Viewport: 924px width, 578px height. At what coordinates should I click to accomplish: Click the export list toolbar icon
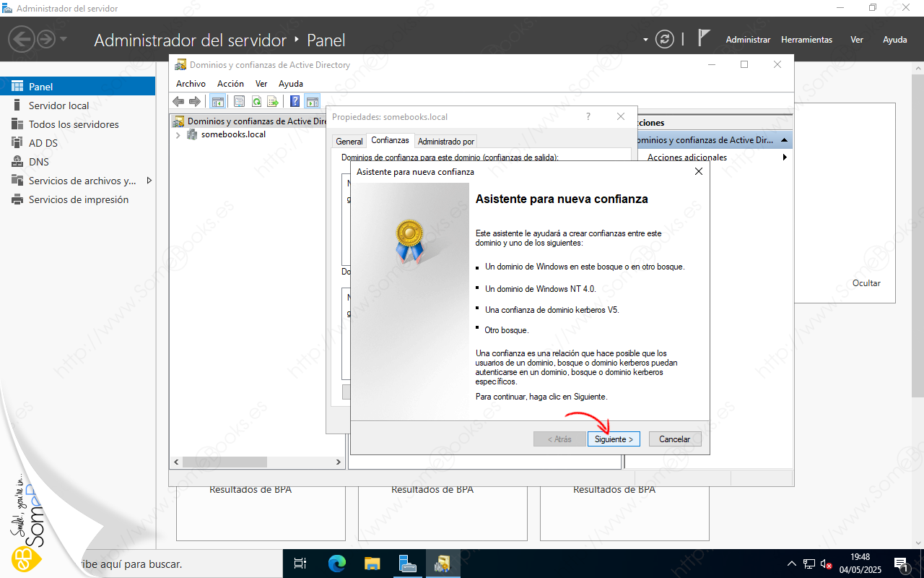(x=273, y=102)
